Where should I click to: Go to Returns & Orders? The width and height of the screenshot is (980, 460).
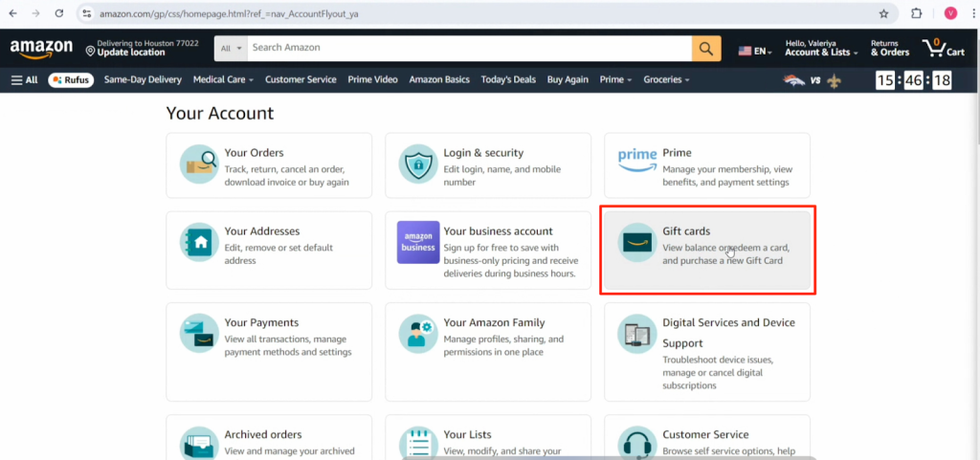(889, 48)
